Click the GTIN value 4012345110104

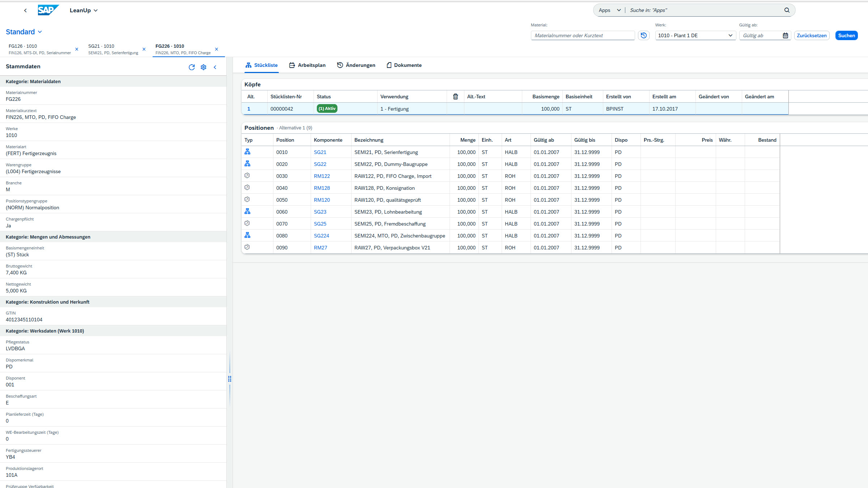pyautogui.click(x=24, y=320)
